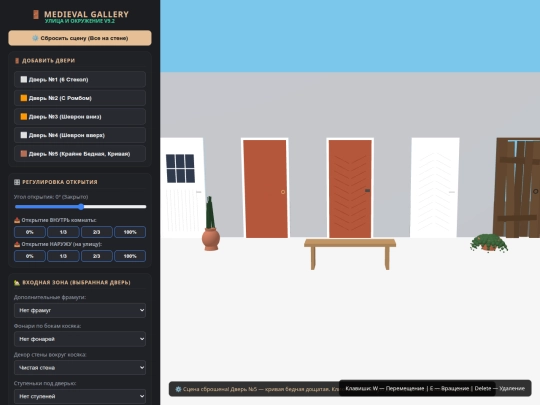Open the Декор стены вокруг косяка dropdown
The width and height of the screenshot is (540, 405).
coord(80,368)
